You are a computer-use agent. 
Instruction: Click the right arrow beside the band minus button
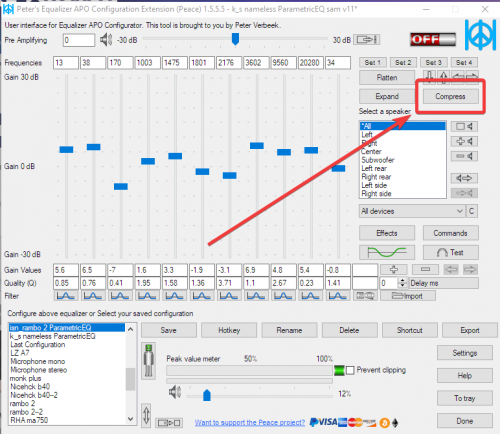pos(470,269)
